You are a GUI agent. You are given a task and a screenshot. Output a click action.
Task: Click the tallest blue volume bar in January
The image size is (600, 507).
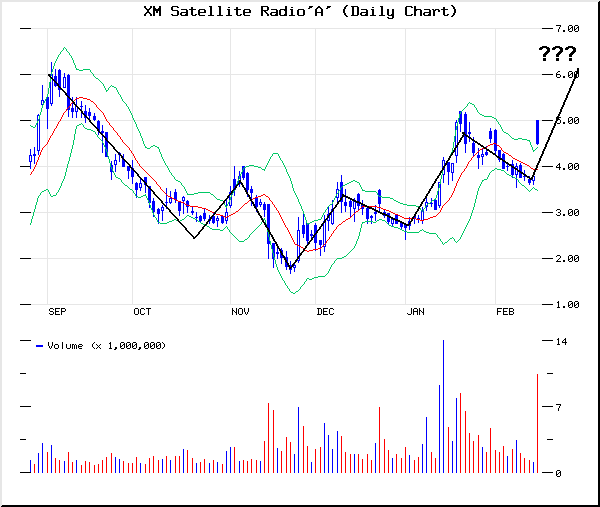pos(443,406)
